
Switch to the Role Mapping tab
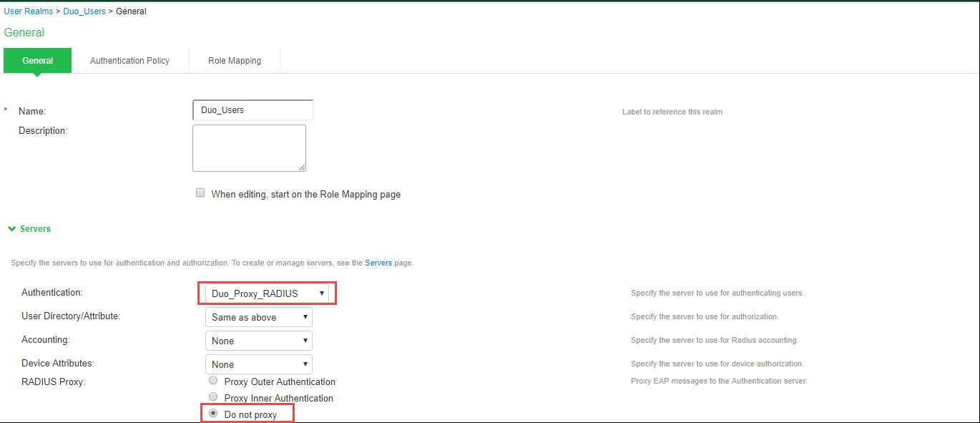(234, 60)
